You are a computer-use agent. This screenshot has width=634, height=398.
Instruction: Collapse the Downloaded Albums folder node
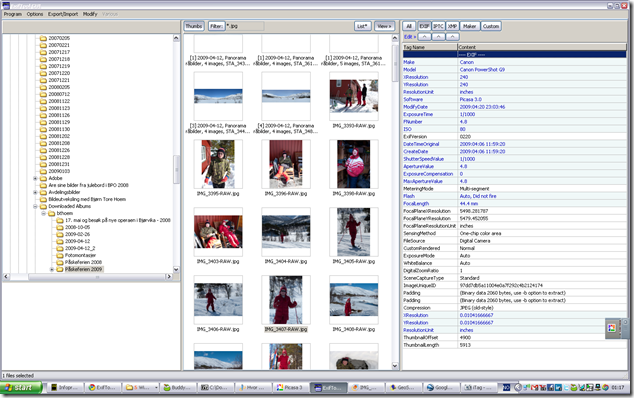[35, 206]
